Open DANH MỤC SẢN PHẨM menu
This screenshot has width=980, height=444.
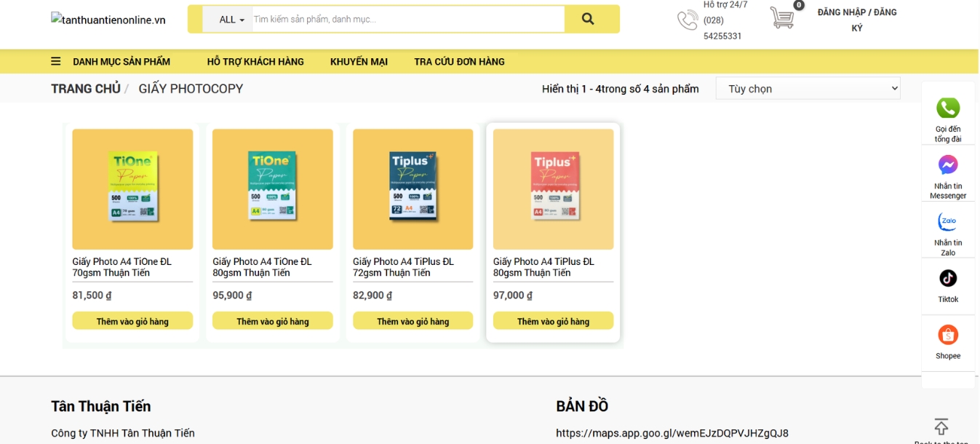click(x=121, y=62)
